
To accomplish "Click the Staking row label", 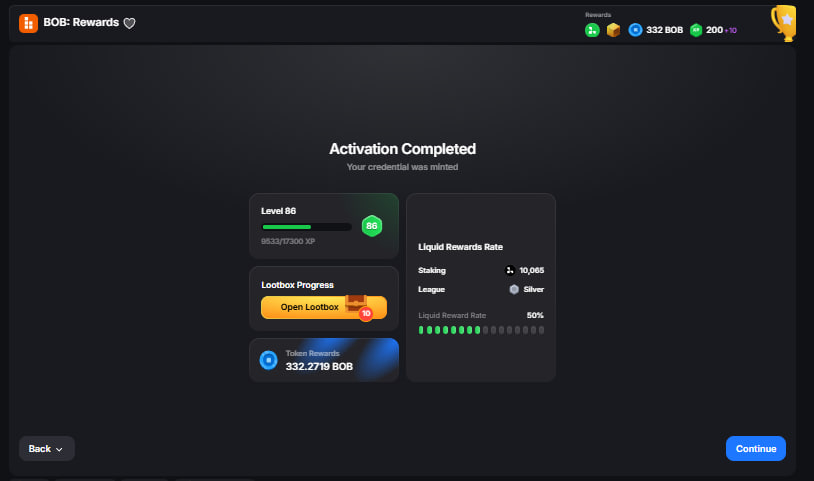I will (432, 270).
